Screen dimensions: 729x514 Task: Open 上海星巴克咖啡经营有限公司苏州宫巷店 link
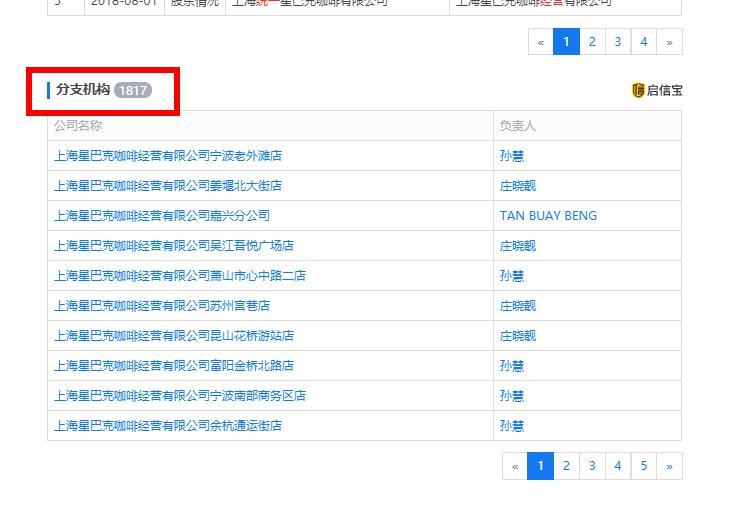pos(162,306)
